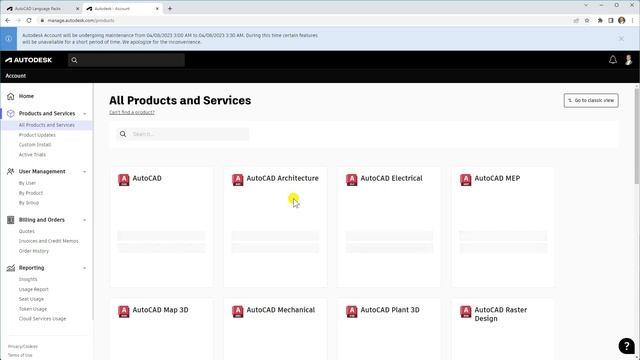The width and height of the screenshot is (640, 360).
Task: Open Token Usage under Reporting
Action: pyautogui.click(x=33, y=309)
